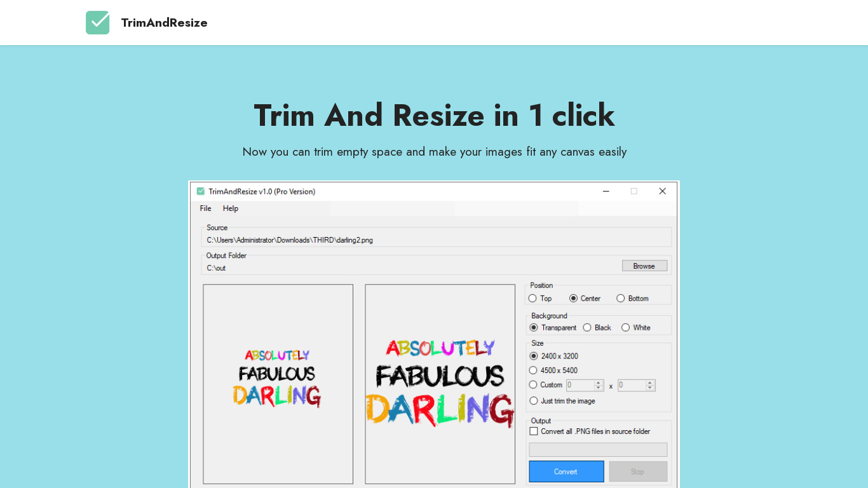This screenshot has height=488, width=868.
Task: Click the Convert button
Action: coord(566,471)
